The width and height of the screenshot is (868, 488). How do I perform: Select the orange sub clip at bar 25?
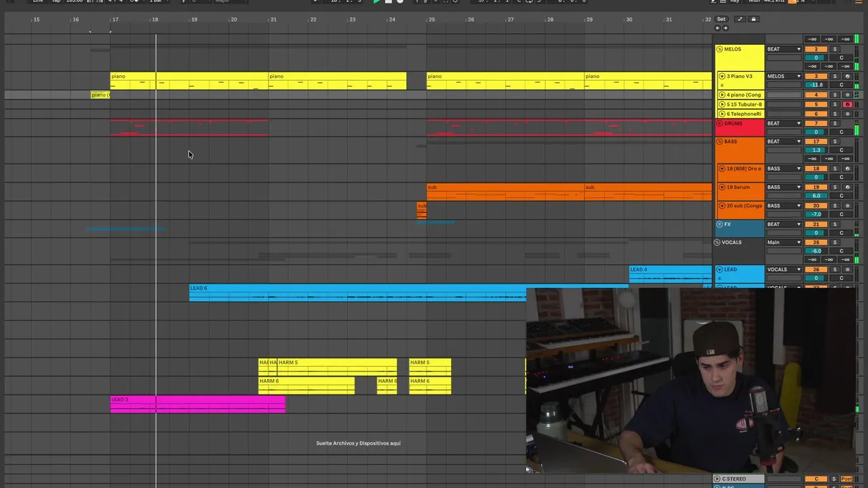coord(505,192)
